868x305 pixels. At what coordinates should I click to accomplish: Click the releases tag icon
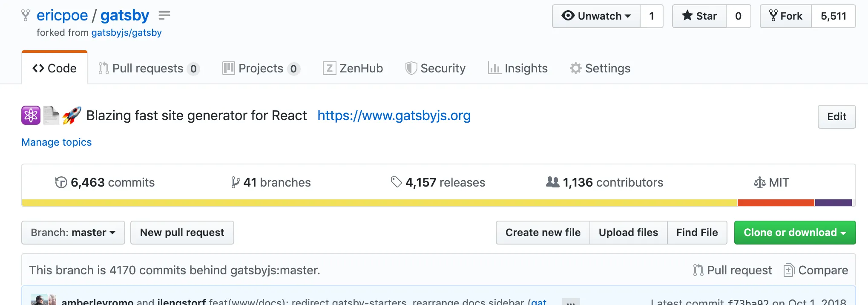click(x=396, y=182)
